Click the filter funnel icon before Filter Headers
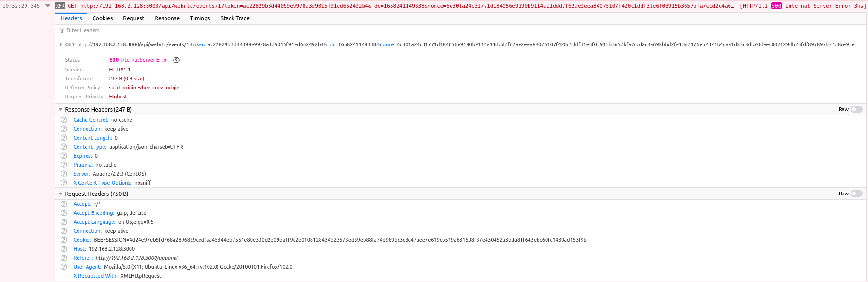 [x=62, y=30]
